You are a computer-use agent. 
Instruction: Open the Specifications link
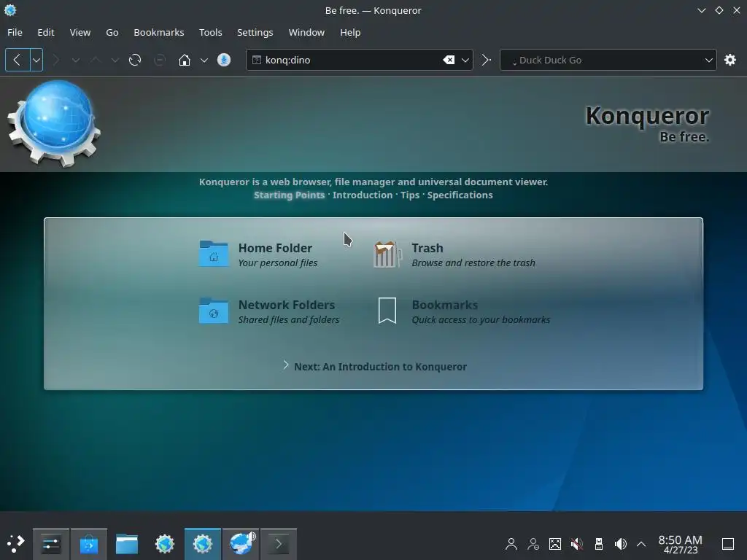tap(460, 195)
